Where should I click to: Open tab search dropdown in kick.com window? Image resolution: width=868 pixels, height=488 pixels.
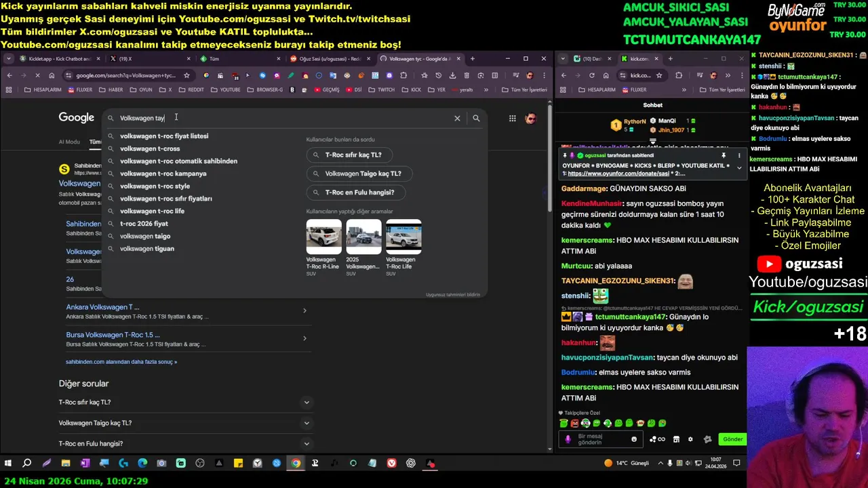(x=564, y=59)
